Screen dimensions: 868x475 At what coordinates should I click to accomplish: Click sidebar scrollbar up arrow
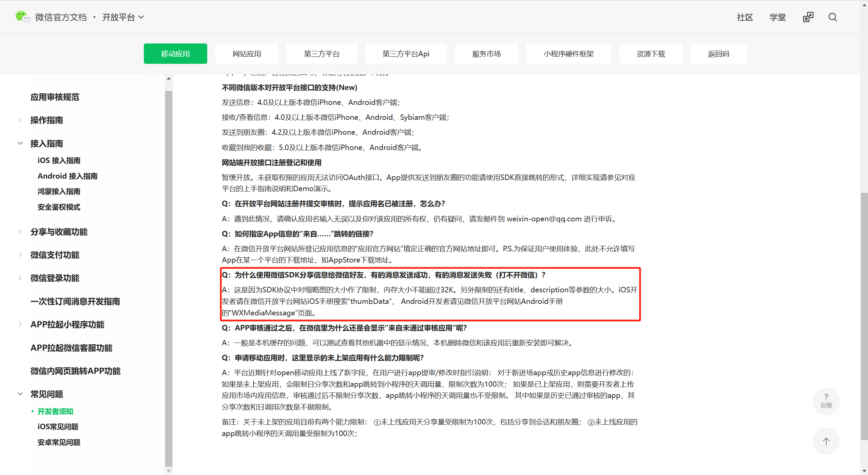click(169, 78)
